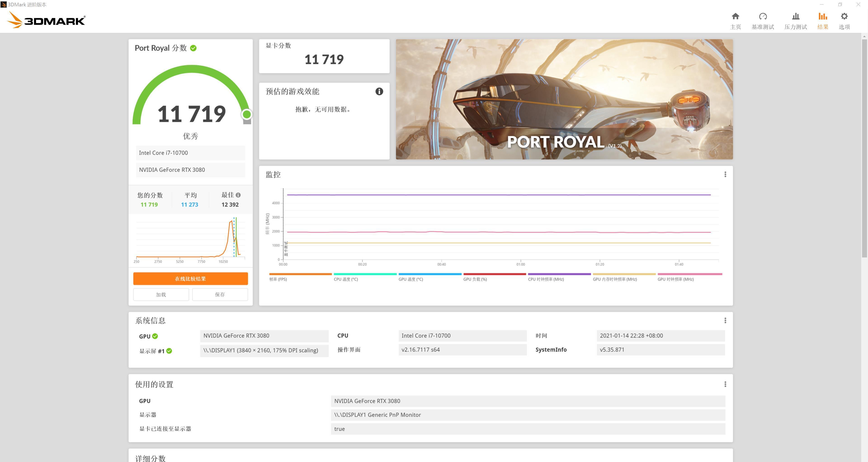
Task: Open the 压力测试 stress test tab
Action: [795, 21]
